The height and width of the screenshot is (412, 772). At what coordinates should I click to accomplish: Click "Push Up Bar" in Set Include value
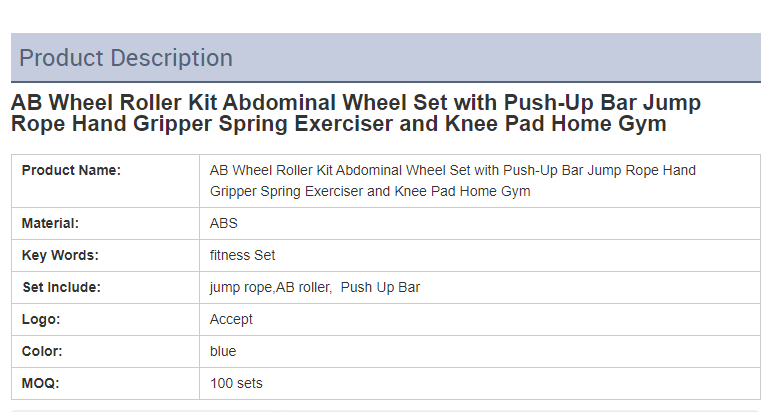[x=380, y=287]
